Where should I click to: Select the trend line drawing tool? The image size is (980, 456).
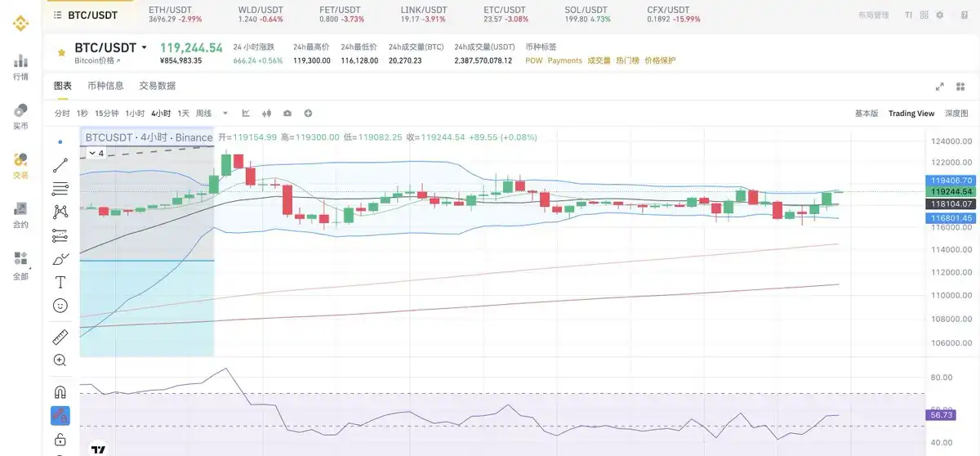60,165
